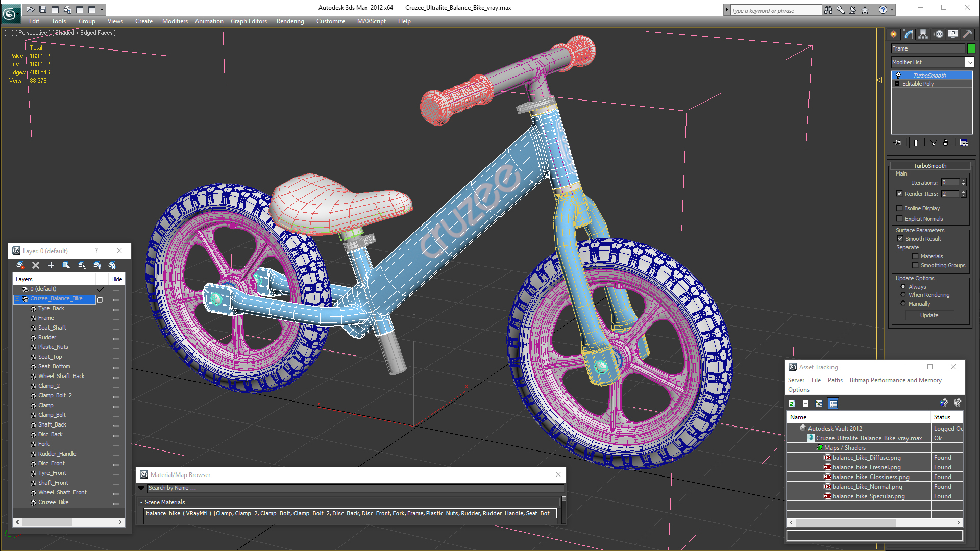Image resolution: width=980 pixels, height=551 pixels.
Task: Open the MAXScript menu
Action: point(372,21)
